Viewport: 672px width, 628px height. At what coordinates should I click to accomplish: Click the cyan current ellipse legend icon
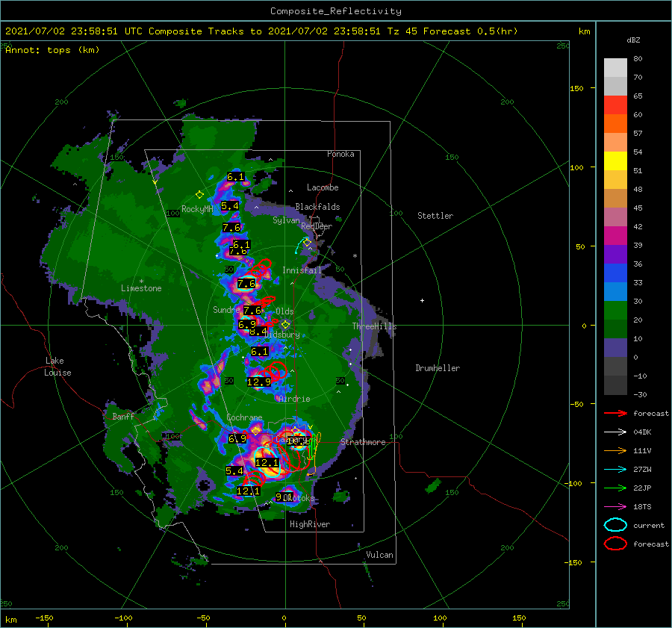tap(615, 525)
